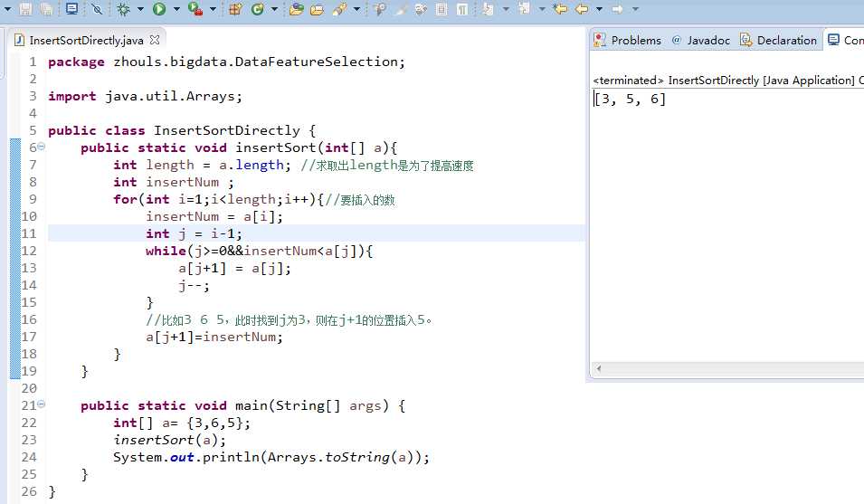Viewport: 864px width, 504px height.
Task: Click the Save (floppy disk) toolbar icon
Action: pos(25,9)
